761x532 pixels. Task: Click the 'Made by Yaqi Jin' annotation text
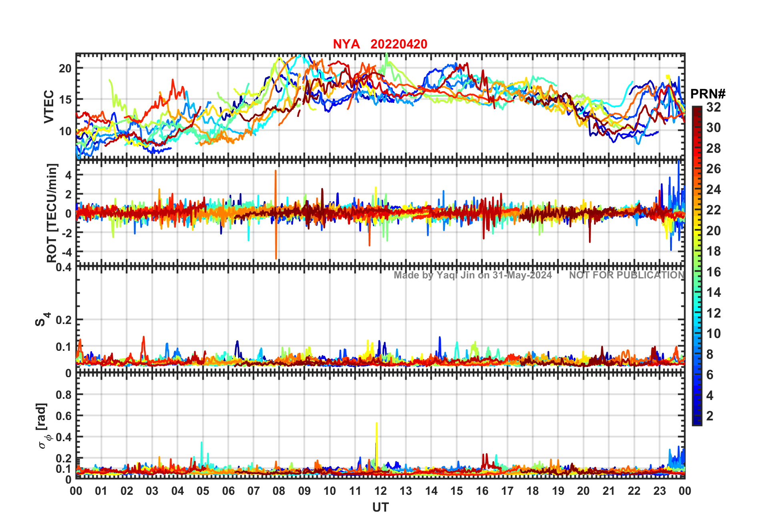pos(473,275)
